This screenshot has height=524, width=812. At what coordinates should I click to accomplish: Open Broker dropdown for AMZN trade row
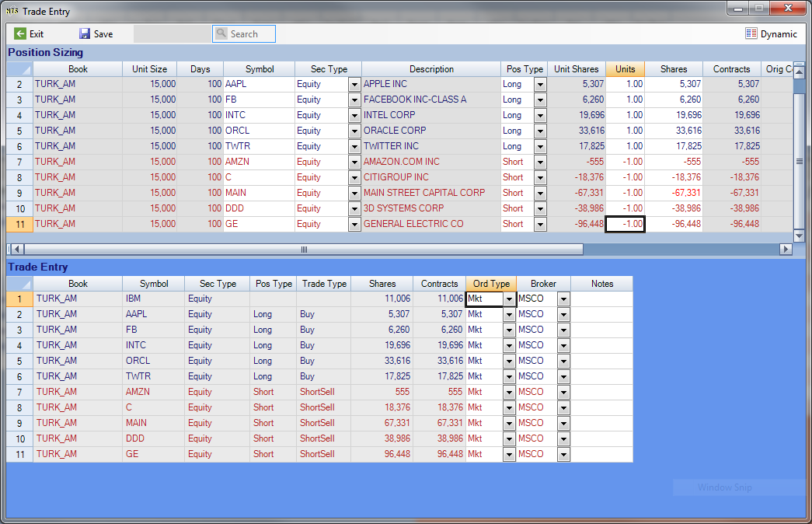(563, 392)
